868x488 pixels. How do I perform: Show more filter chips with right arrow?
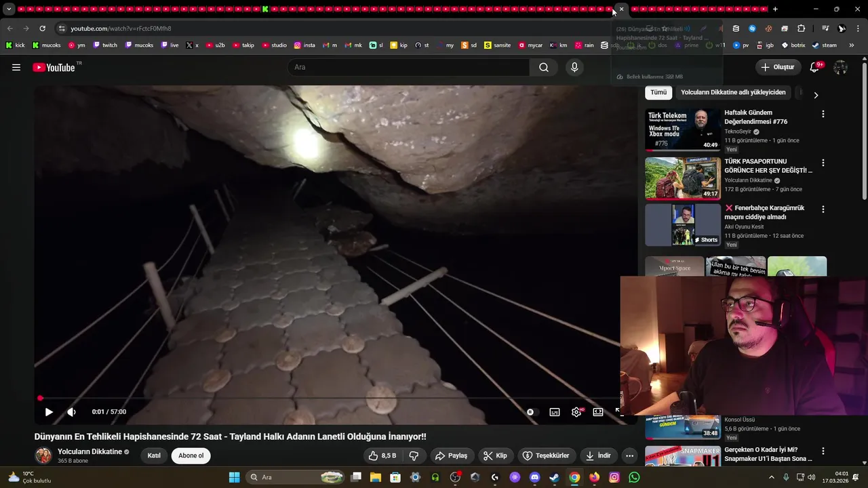[x=816, y=95]
